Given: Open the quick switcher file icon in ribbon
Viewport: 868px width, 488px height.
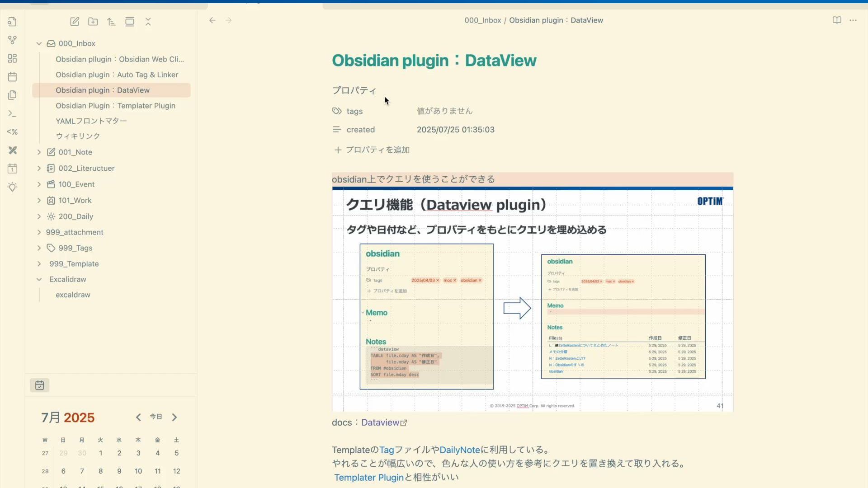Looking at the screenshot, I should (x=12, y=22).
